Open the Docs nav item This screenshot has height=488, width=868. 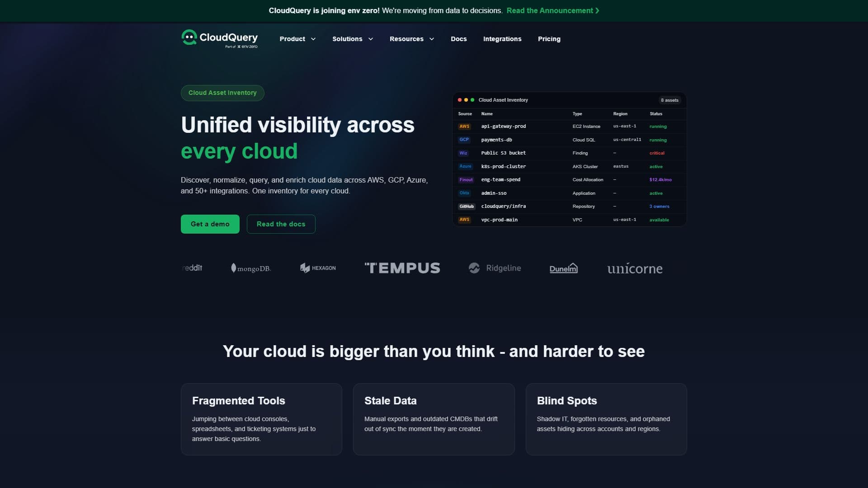[458, 39]
